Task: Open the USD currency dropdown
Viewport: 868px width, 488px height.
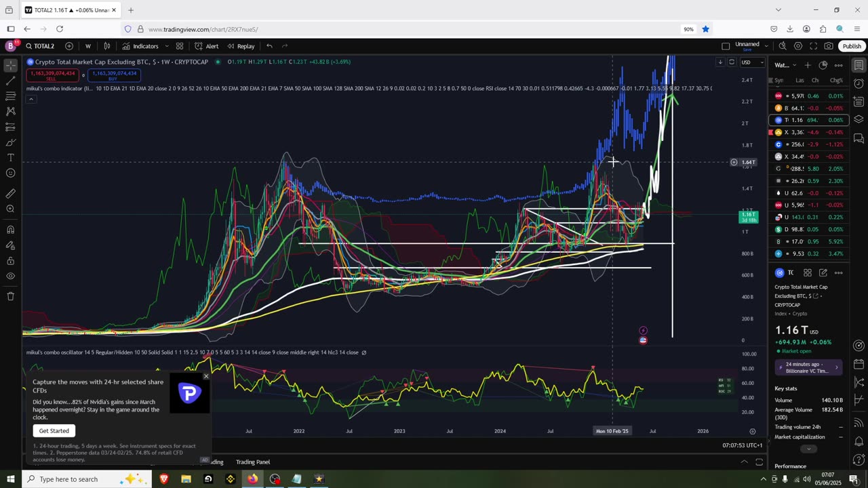Action: 751,62
